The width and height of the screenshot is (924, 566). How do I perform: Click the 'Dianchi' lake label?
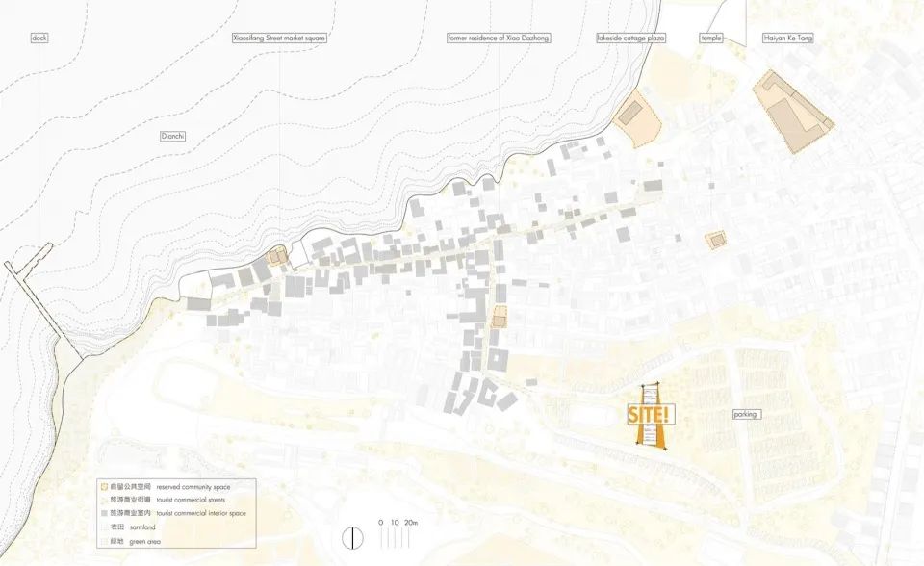[171, 137]
